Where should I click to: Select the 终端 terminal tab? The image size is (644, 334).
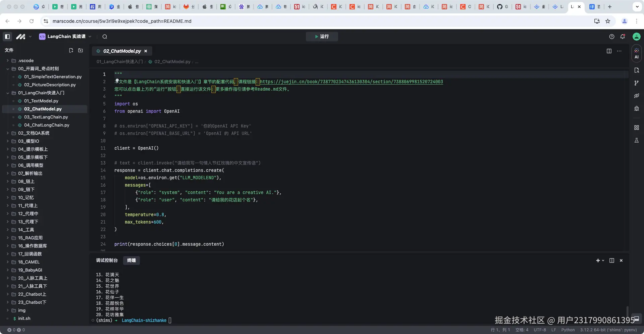tap(131, 260)
